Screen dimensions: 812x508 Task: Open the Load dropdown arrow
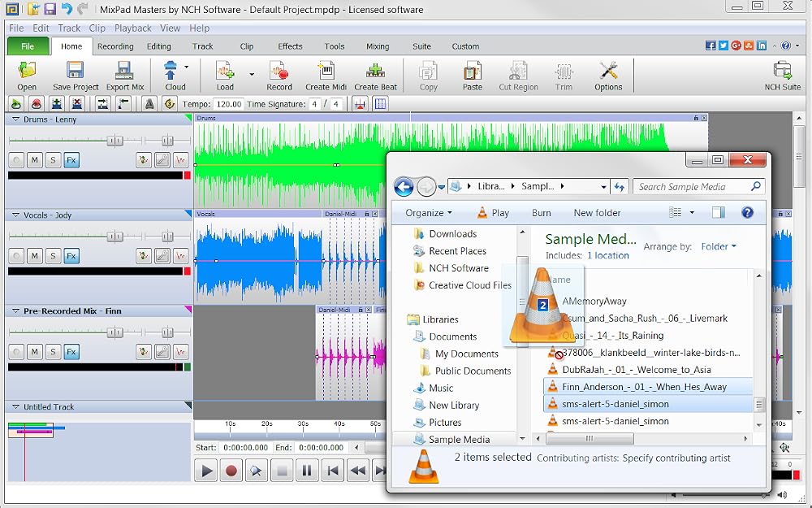pyautogui.click(x=252, y=75)
